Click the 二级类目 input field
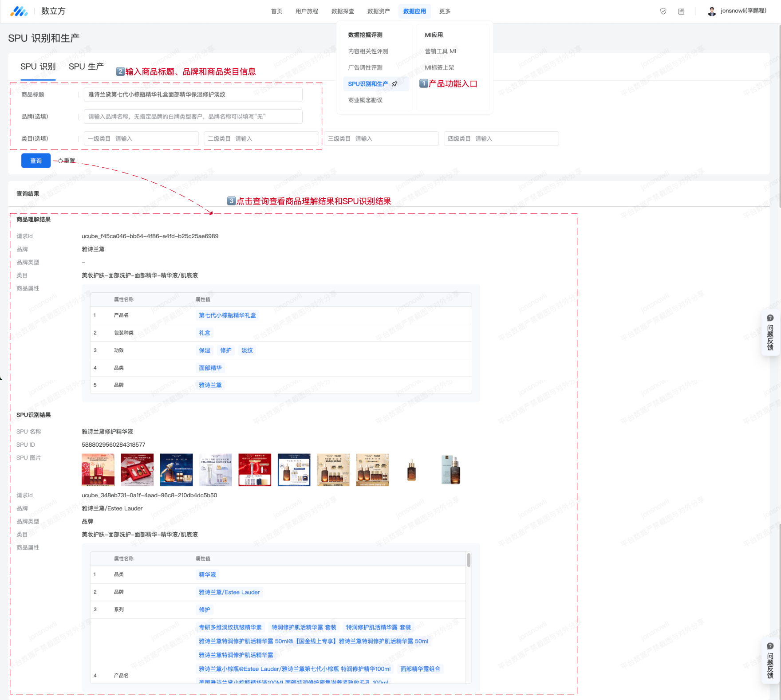This screenshot has width=781, height=700. (x=261, y=139)
